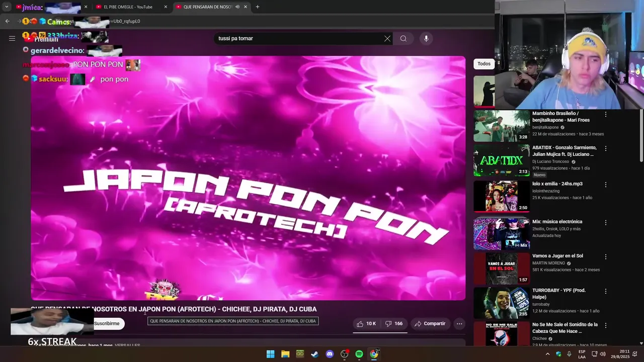Mute the tab via its speaker icon
The image size is (644, 362).
pyautogui.click(x=237, y=7)
